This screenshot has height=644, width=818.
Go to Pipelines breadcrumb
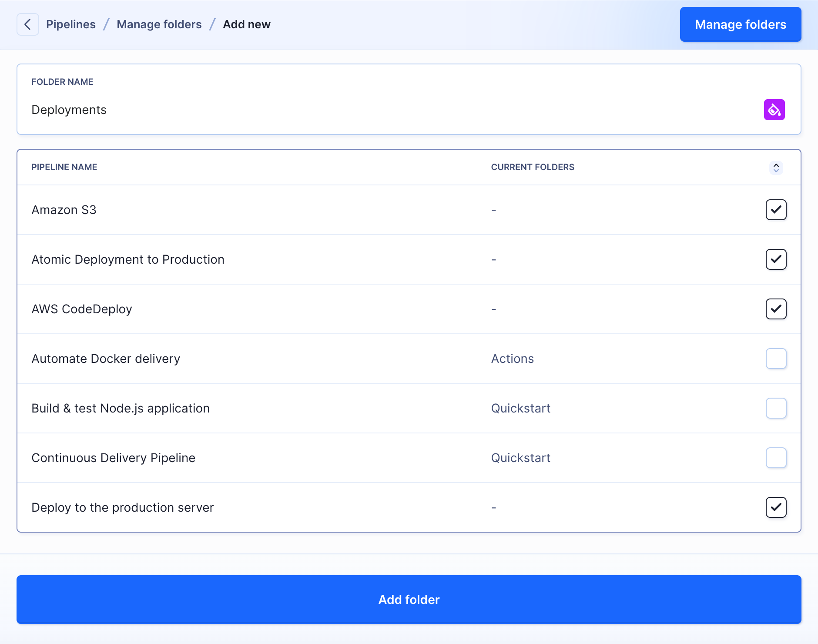71,24
